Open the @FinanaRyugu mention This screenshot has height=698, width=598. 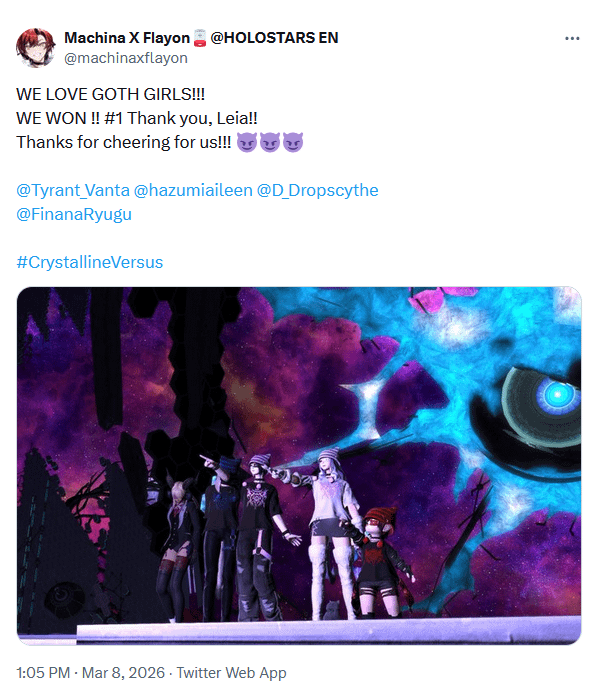(x=74, y=215)
